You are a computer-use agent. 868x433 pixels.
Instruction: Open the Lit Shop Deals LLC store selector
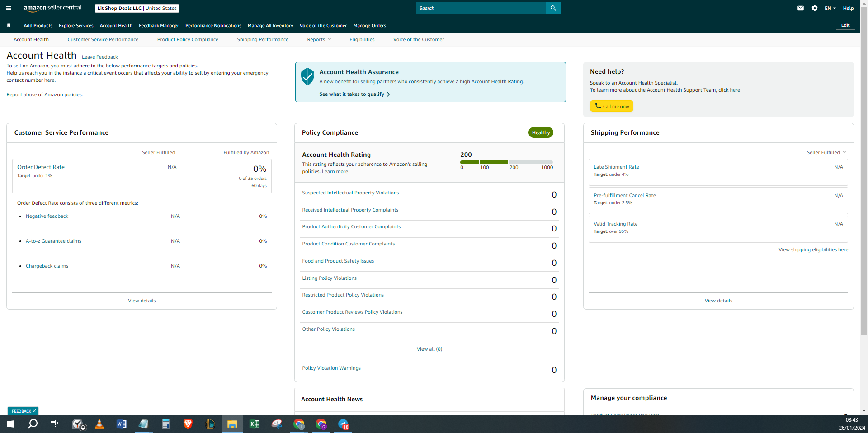137,8
